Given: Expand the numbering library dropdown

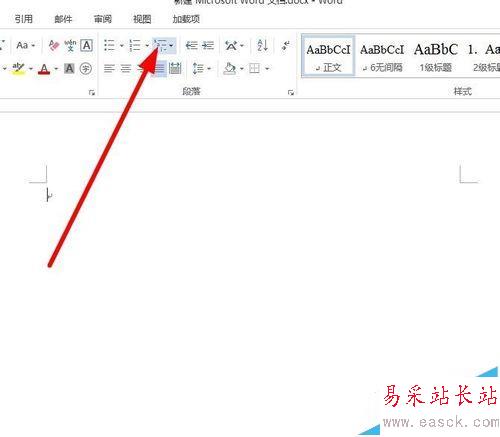Looking at the screenshot, I should point(147,45).
